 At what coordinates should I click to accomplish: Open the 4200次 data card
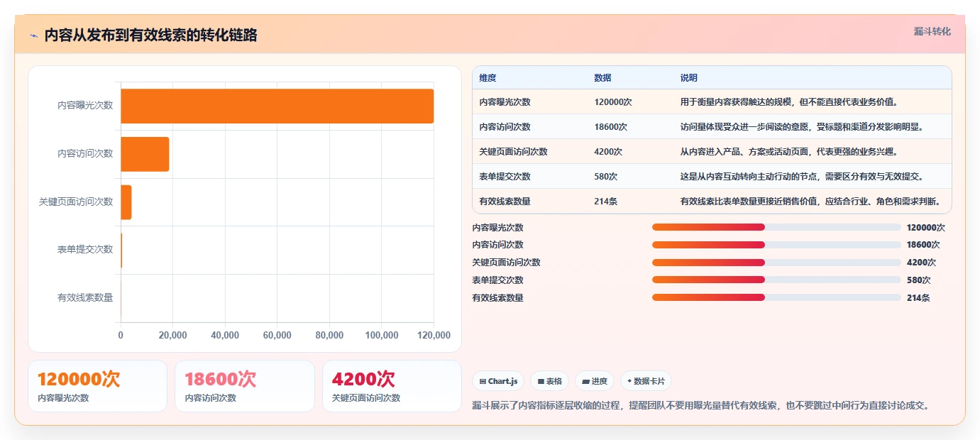[x=392, y=386]
